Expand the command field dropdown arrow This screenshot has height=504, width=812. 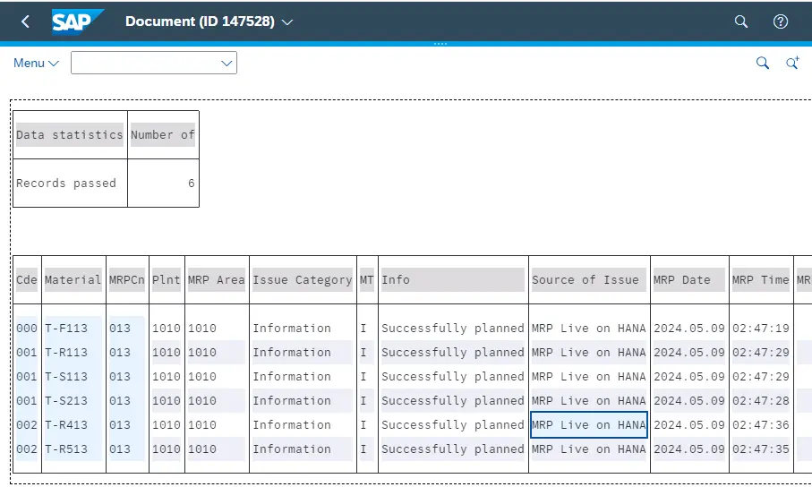point(227,63)
